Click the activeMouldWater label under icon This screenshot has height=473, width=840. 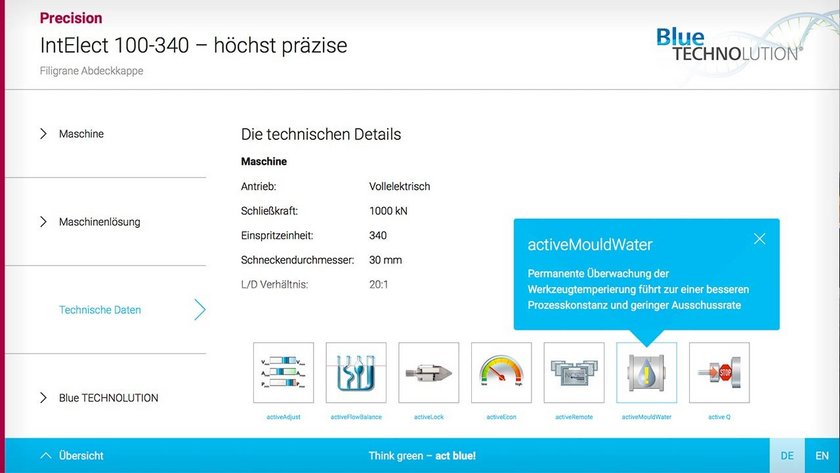647,417
